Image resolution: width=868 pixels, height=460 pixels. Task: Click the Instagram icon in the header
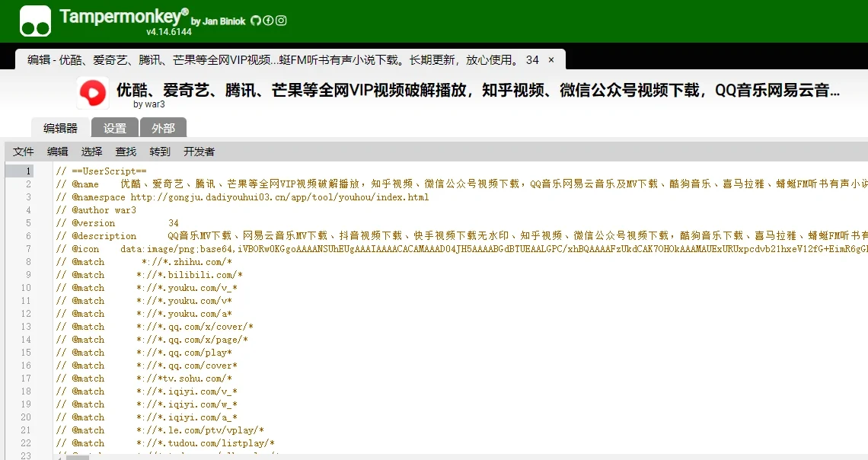[281, 21]
